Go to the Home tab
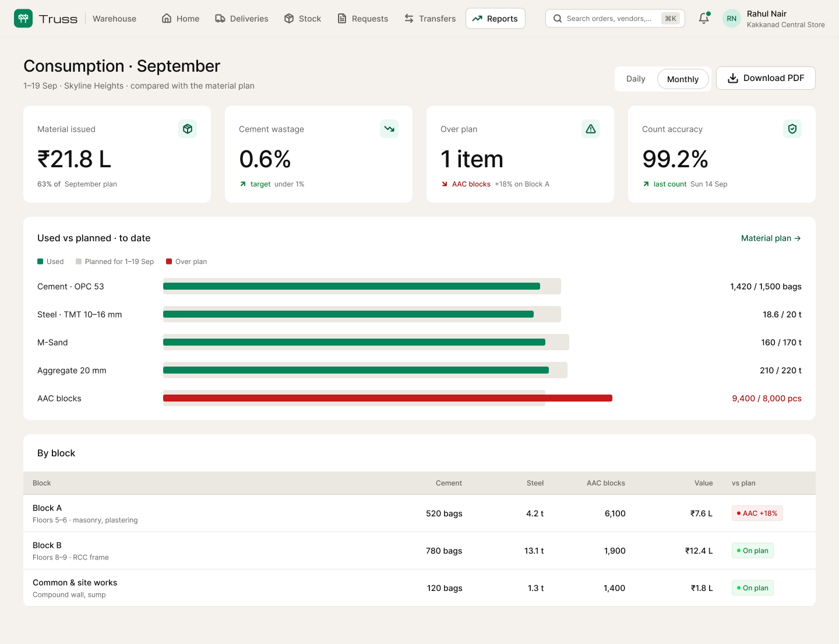 click(x=181, y=19)
